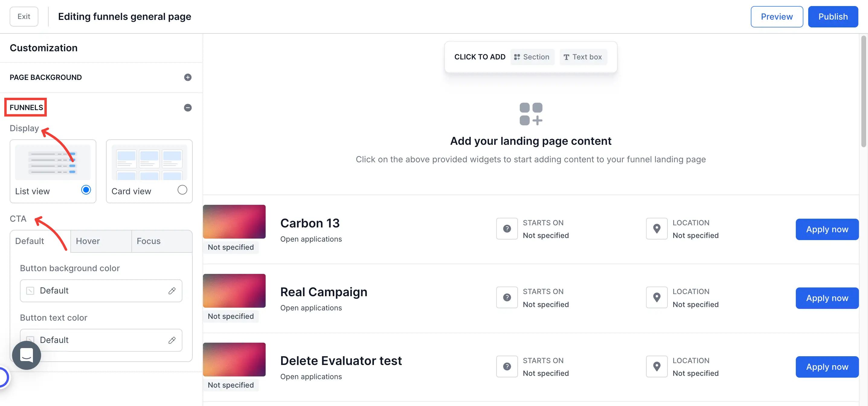
Task: Collapse the Funnels section
Action: pos(188,108)
